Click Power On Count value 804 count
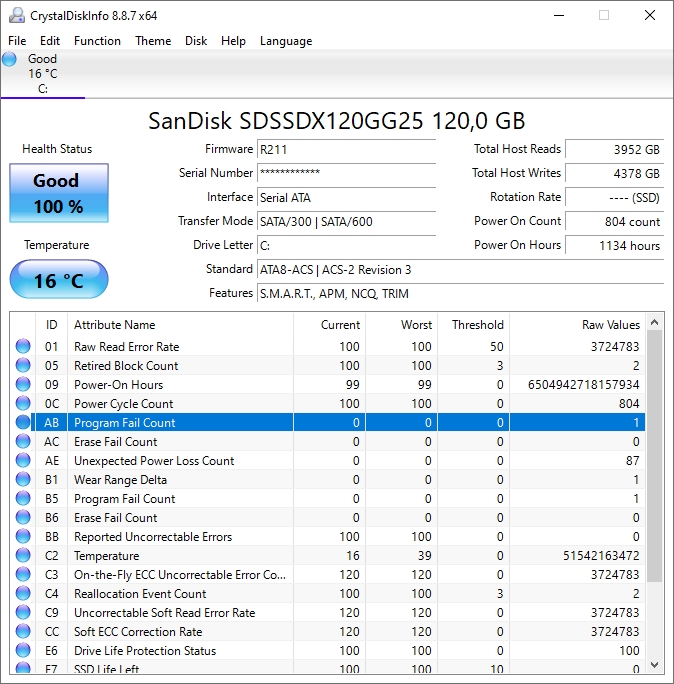Viewport: 674px width, 684px height. [615, 221]
